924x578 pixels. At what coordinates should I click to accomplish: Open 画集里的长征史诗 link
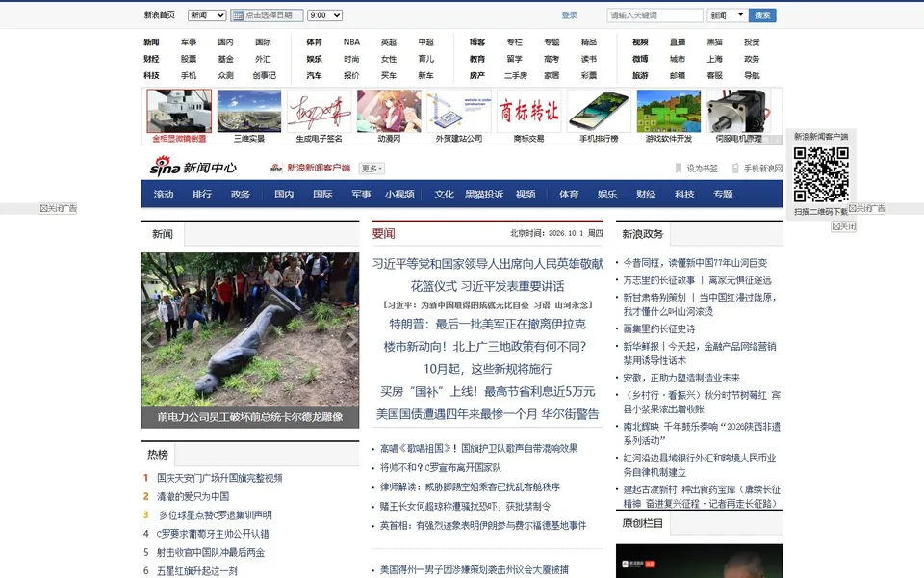tap(658, 329)
